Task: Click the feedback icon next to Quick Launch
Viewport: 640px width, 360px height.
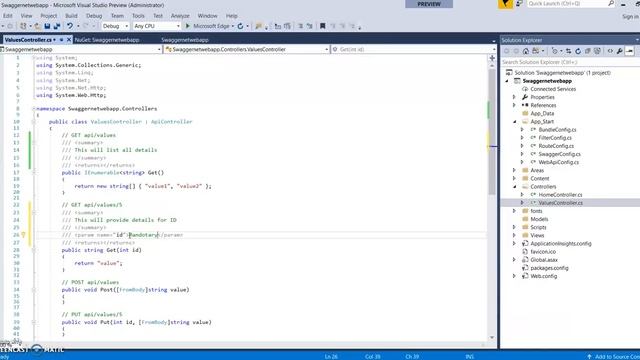Action: click(519, 4)
